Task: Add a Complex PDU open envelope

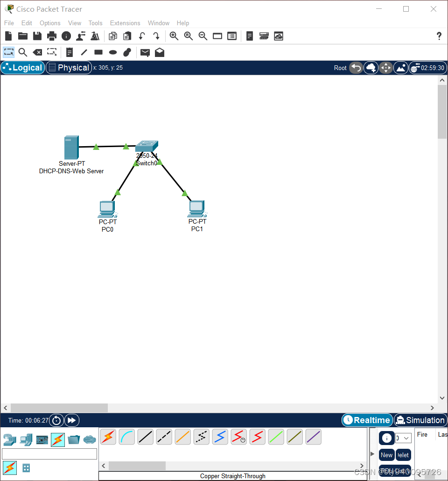Action: (x=160, y=52)
